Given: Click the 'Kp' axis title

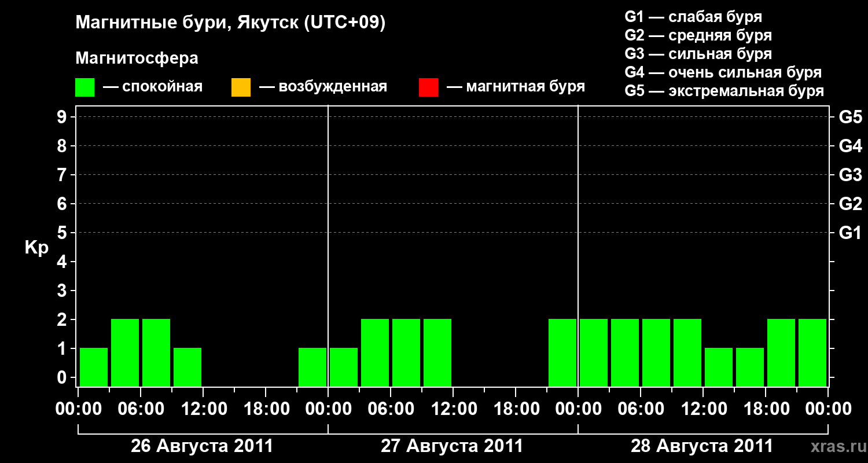Looking at the screenshot, I should (36, 248).
